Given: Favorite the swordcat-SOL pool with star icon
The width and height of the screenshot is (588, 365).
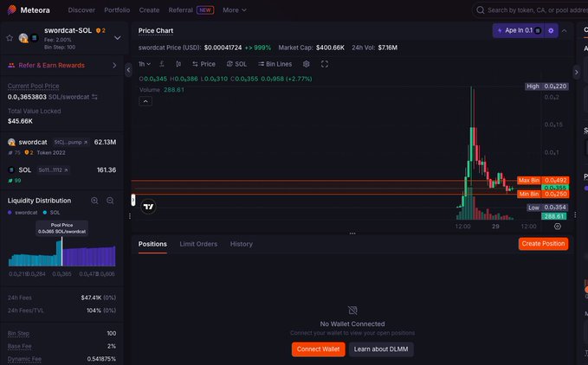Looking at the screenshot, I should click(x=10, y=38).
